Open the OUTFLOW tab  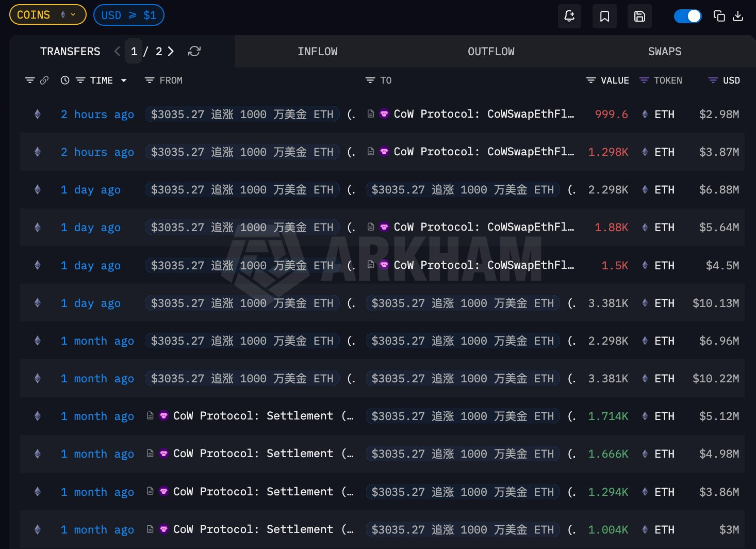point(490,52)
